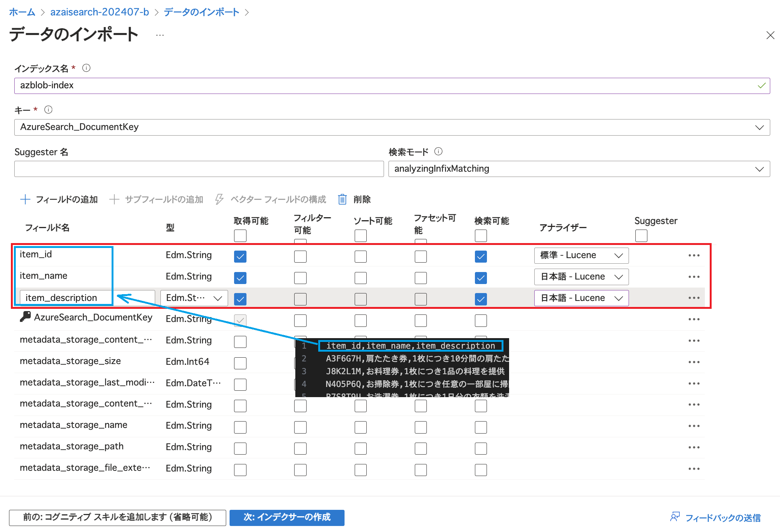780x532 pixels.
Task: Click Edm.Int64 type cell
Action: 187,362
